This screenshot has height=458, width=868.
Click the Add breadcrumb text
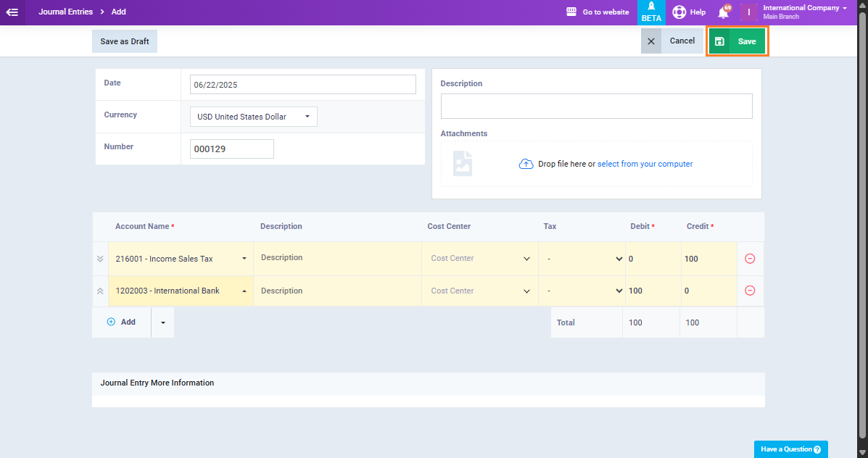(118, 12)
